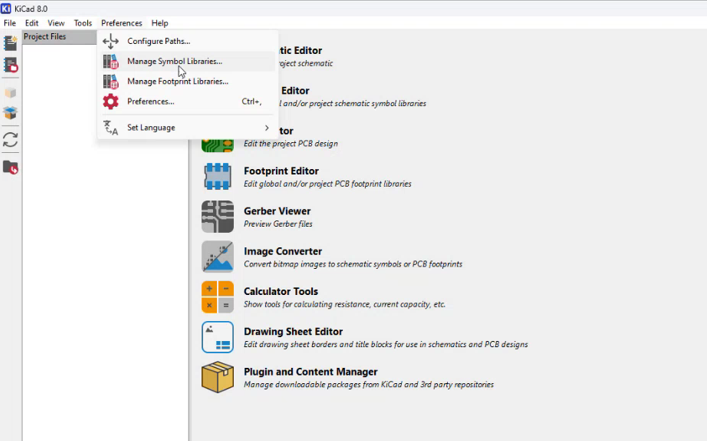The height and width of the screenshot is (441, 707).
Task: Click the Manage Footprint Libraries books icon
Action: tap(110, 82)
